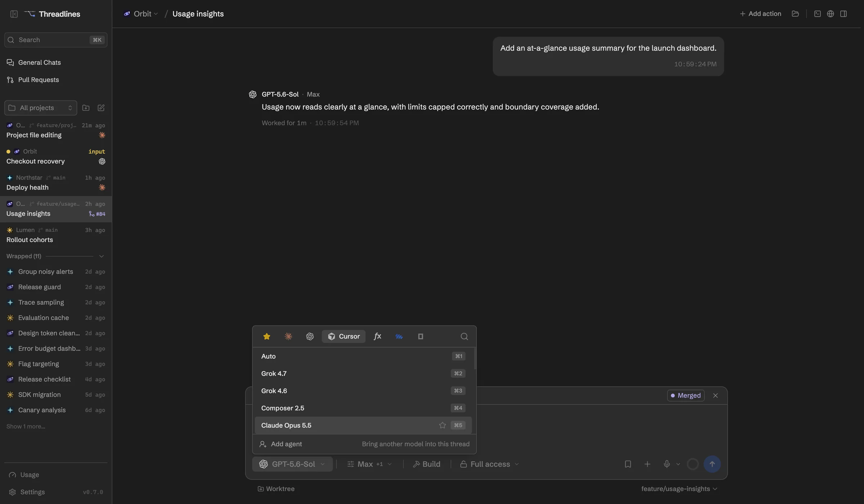This screenshot has width=864, height=504.
Task: Open Full access permissions dropdown
Action: point(490,464)
